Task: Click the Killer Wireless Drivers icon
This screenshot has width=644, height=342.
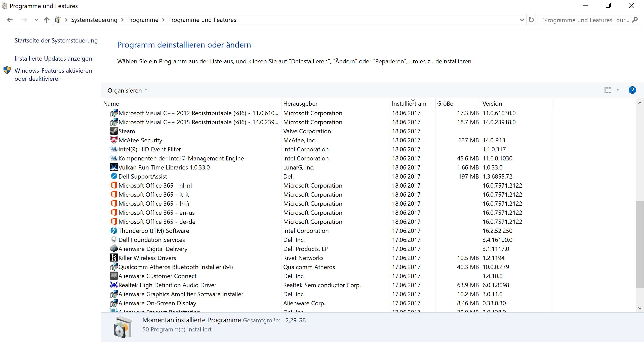Action: coord(114,258)
